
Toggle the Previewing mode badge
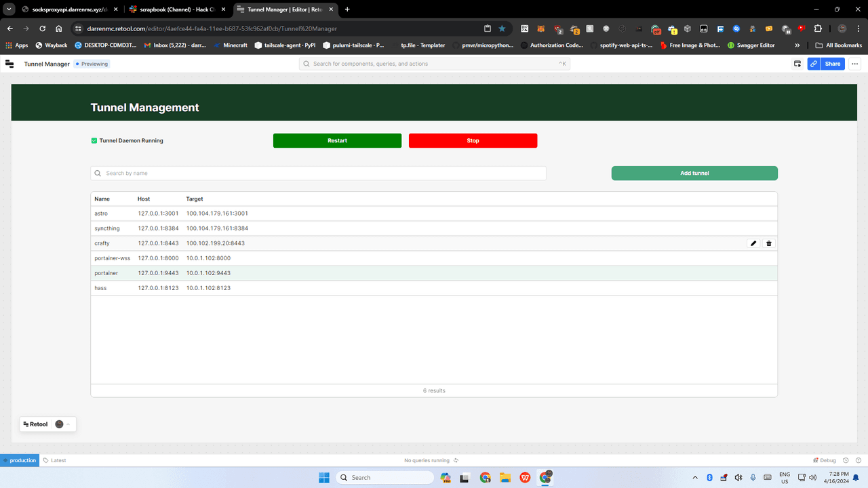click(92, 64)
